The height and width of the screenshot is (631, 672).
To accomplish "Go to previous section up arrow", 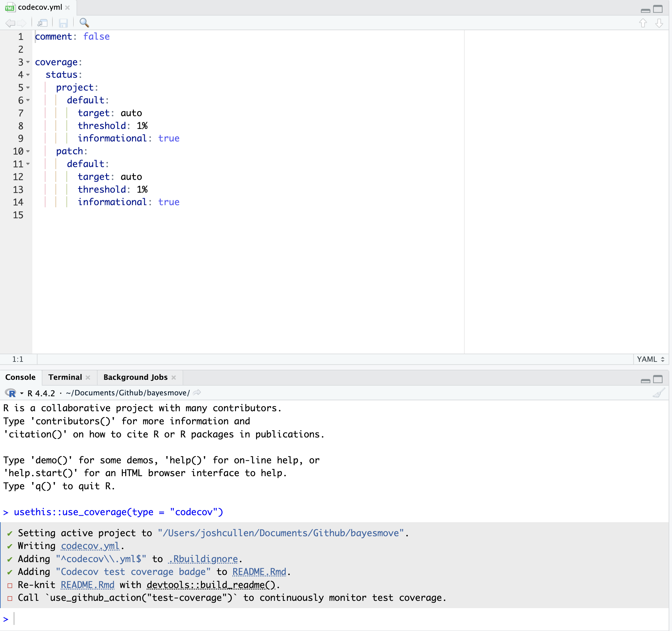I will click(643, 23).
